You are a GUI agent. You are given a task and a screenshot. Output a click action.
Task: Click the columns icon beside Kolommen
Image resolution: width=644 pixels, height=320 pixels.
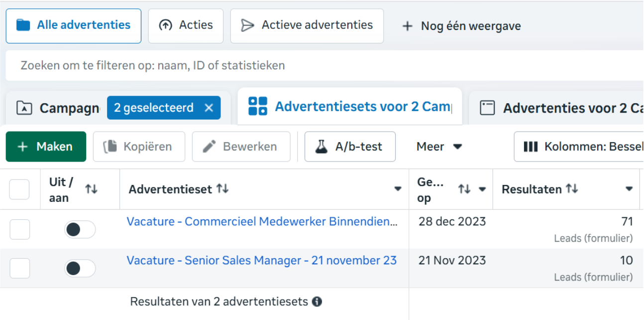click(531, 147)
